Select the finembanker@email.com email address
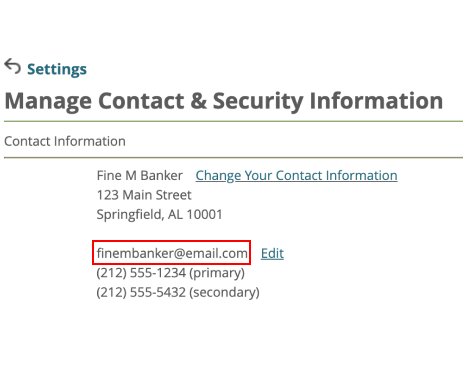The height and width of the screenshot is (373, 466). click(172, 253)
